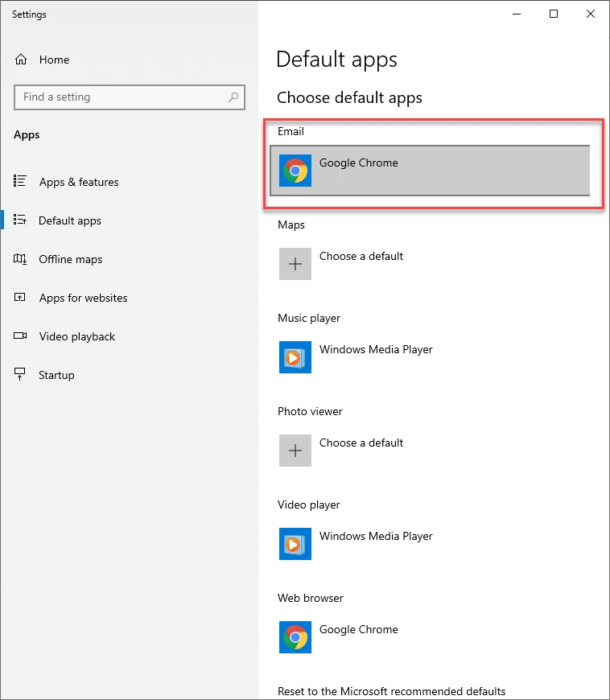Viewport: 610px width, 700px height.
Task: Click the Default apps page heading
Action: tap(336, 60)
